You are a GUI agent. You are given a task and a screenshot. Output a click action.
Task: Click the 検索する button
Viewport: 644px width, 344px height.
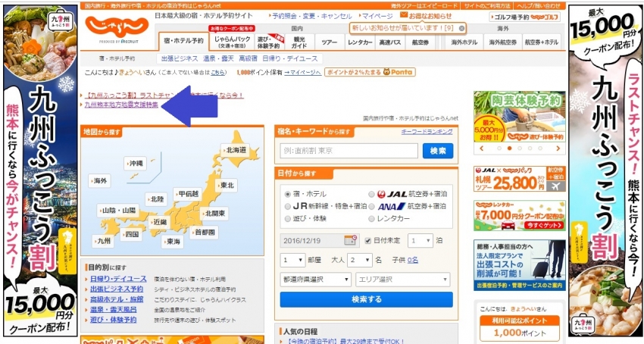click(x=367, y=299)
